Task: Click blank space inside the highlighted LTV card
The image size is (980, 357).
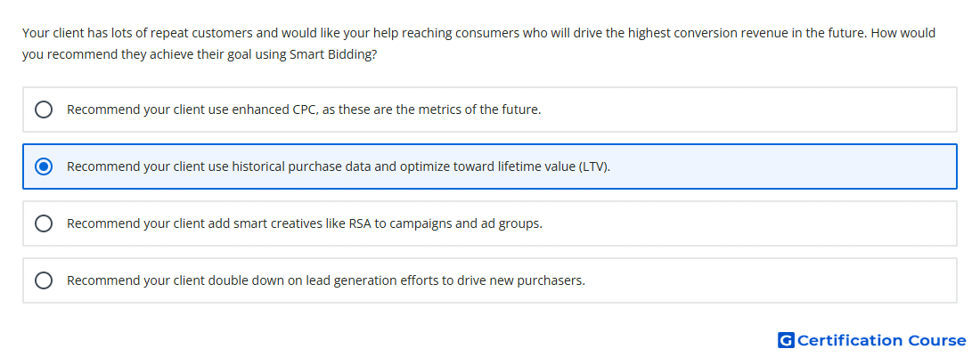Action: pos(781,166)
